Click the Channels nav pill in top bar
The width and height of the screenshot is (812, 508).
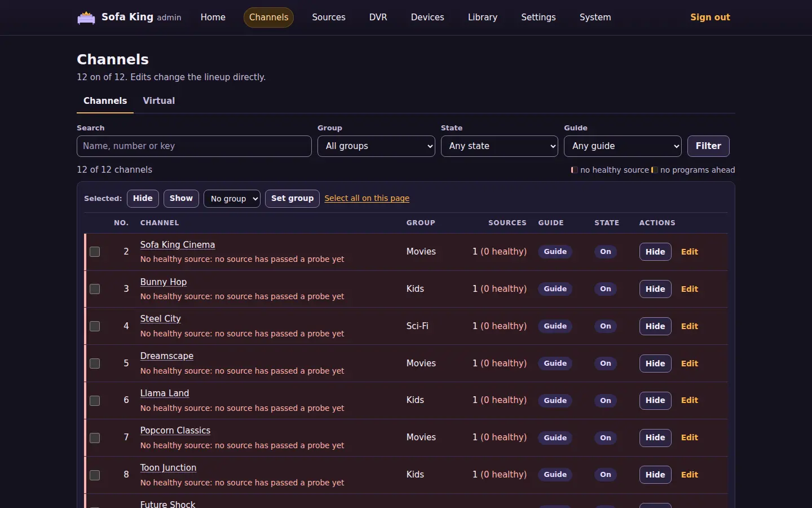268,17
